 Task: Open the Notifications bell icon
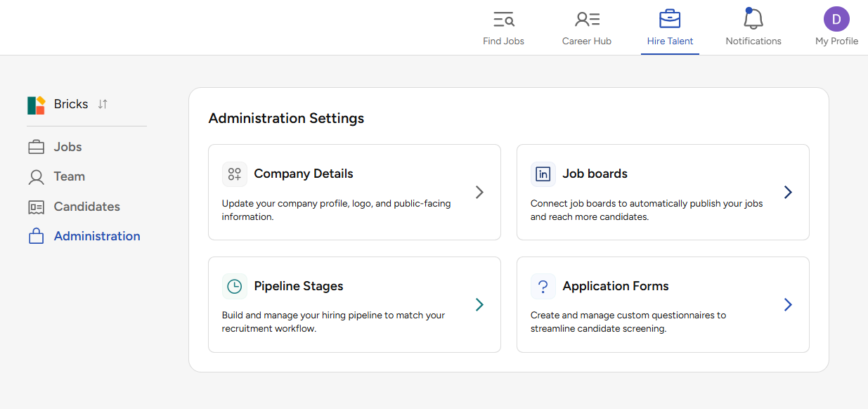(753, 19)
